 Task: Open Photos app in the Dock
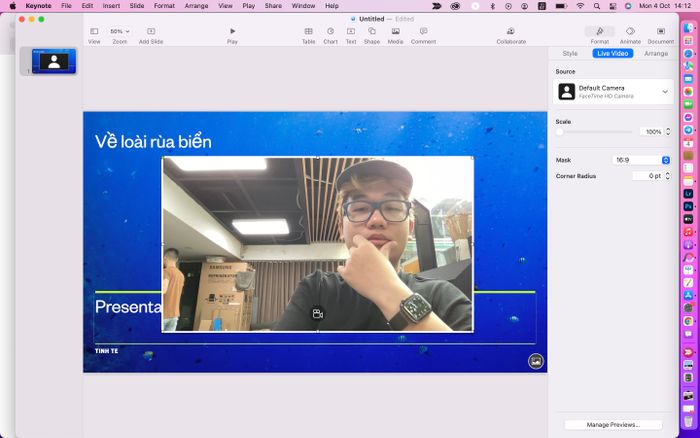pos(688,92)
